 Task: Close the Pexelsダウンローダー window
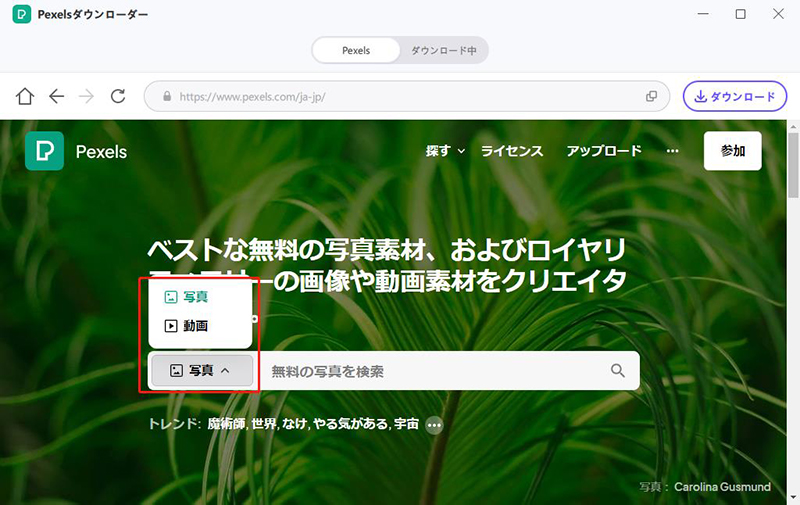[778, 14]
